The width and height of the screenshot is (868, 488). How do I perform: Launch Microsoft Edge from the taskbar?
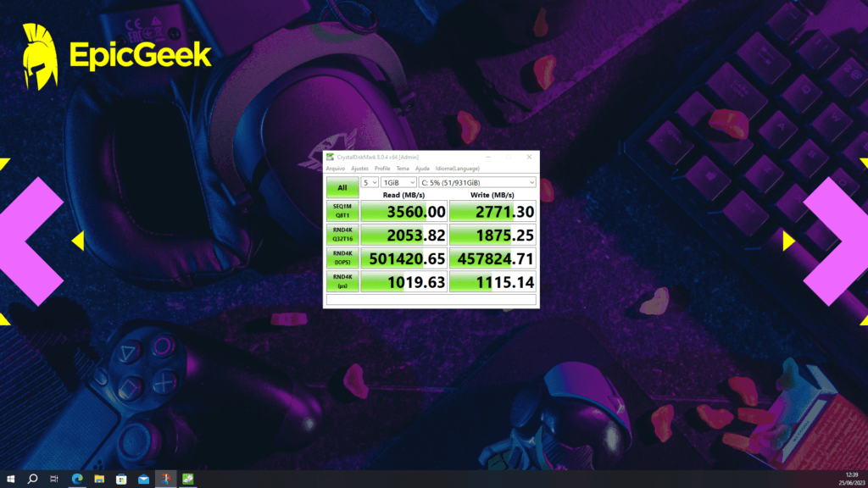click(x=77, y=479)
